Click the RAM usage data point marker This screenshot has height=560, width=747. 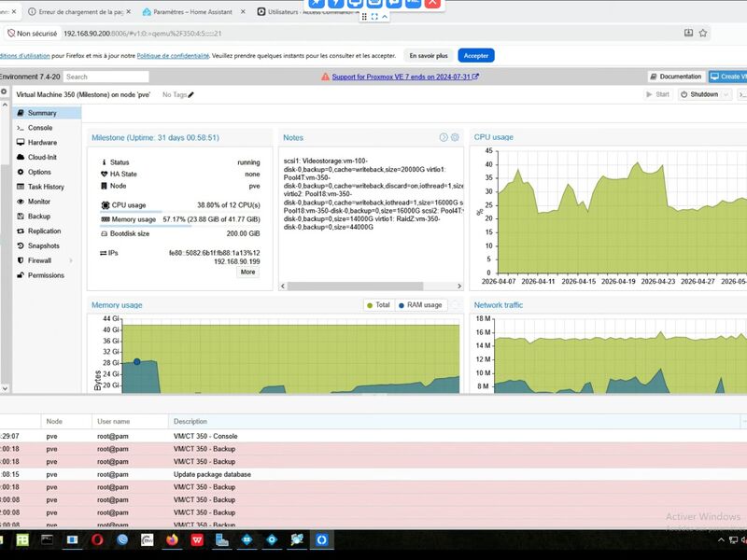pos(137,362)
